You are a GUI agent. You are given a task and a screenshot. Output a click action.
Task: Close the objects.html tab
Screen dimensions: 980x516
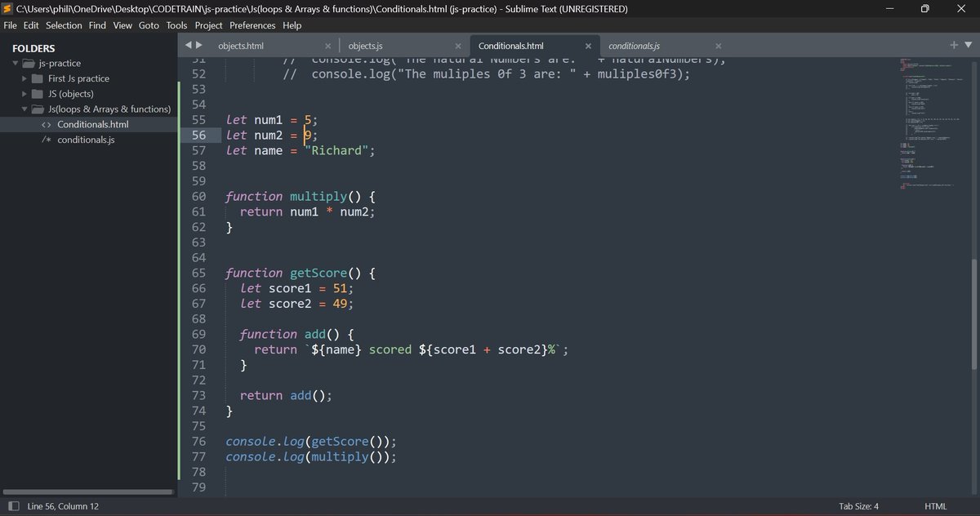[328, 46]
